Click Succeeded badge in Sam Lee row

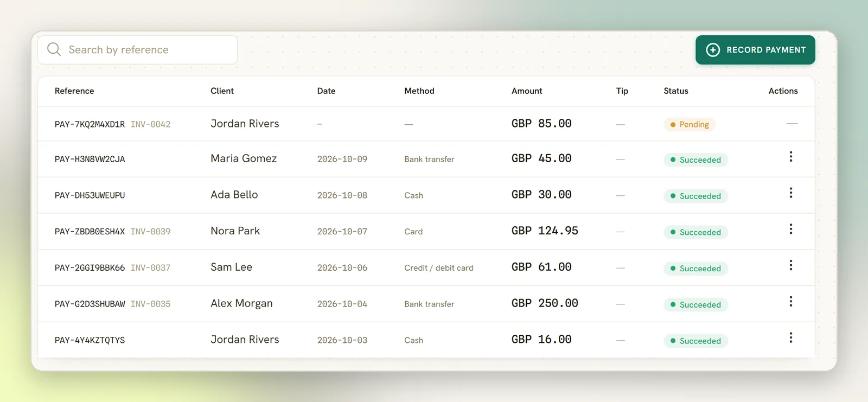point(695,269)
